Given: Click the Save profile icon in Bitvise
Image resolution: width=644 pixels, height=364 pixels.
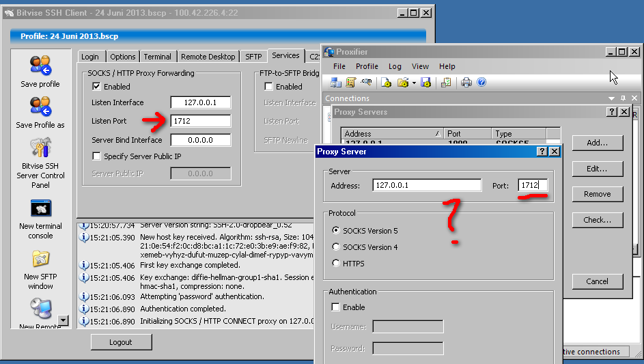Looking at the screenshot, I should coord(40,66).
